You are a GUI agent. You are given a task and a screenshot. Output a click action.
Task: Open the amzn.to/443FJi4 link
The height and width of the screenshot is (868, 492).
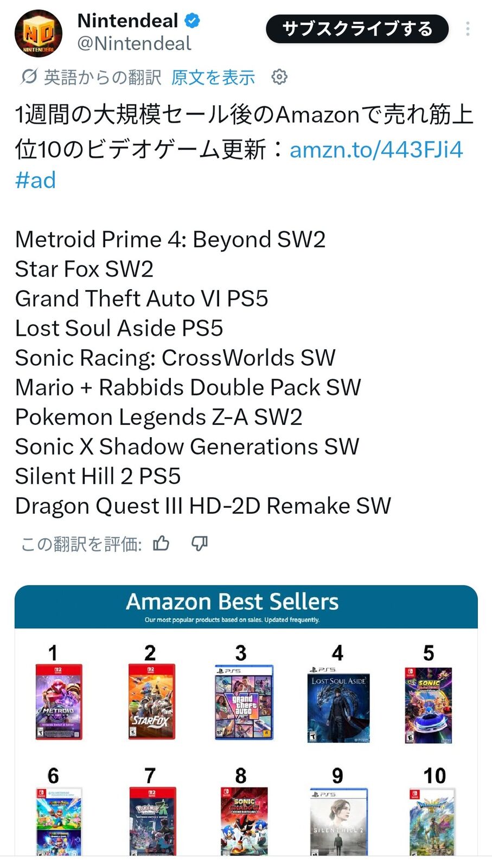click(376, 149)
